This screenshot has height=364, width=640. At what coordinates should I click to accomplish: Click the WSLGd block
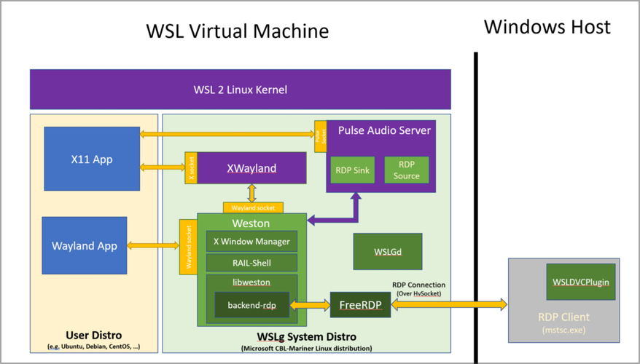[388, 251]
